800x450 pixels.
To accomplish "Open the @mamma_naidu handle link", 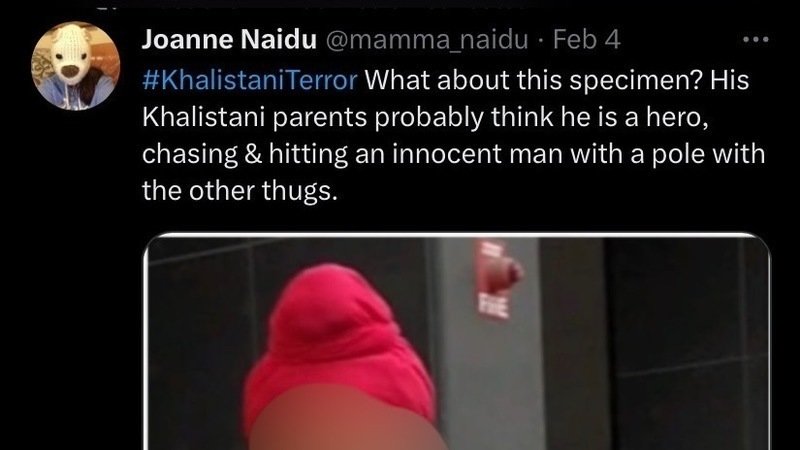I will (427, 40).
